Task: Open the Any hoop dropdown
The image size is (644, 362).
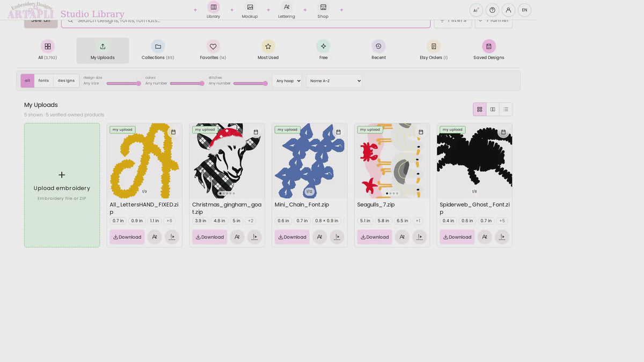Action: click(x=287, y=81)
